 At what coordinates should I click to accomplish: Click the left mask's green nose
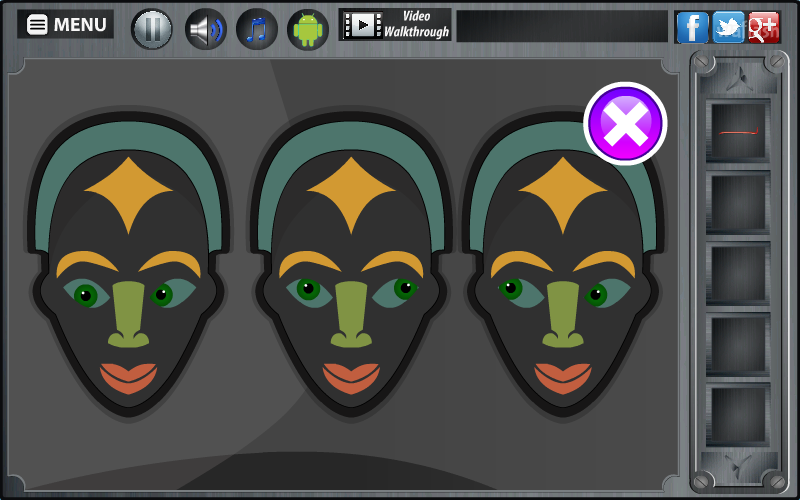pyautogui.click(x=129, y=314)
